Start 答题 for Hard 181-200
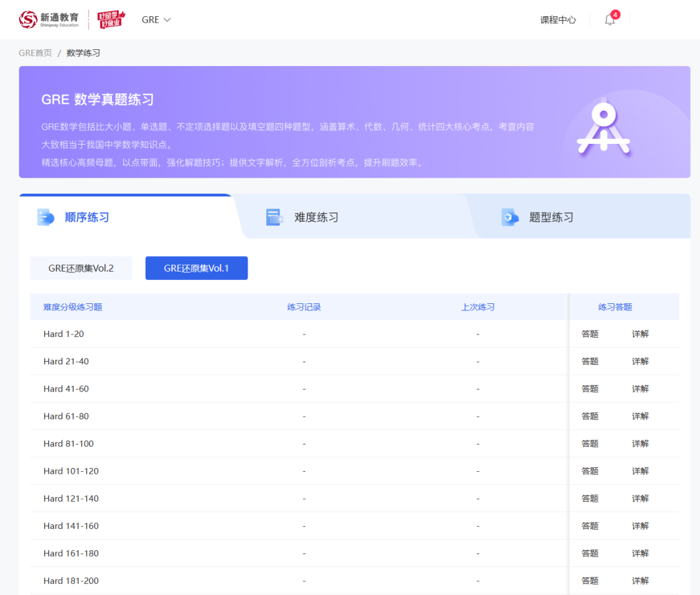This screenshot has width=700, height=595. tap(590, 581)
